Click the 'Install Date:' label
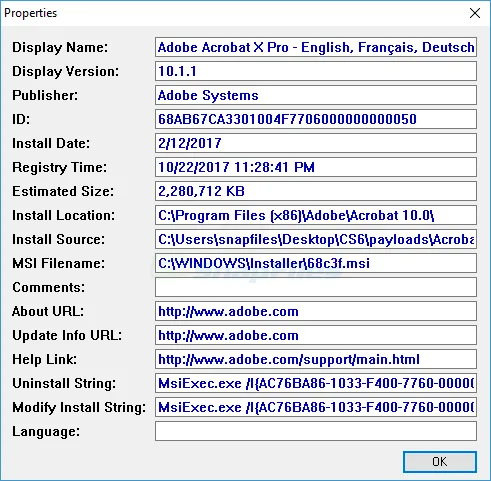The image size is (491, 481). click(x=51, y=143)
